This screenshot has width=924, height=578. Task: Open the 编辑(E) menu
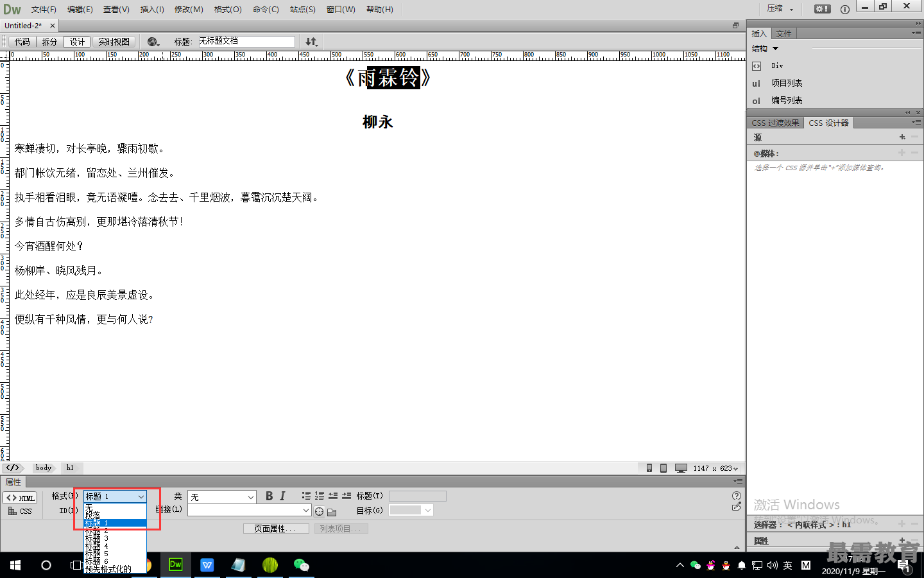click(80, 9)
